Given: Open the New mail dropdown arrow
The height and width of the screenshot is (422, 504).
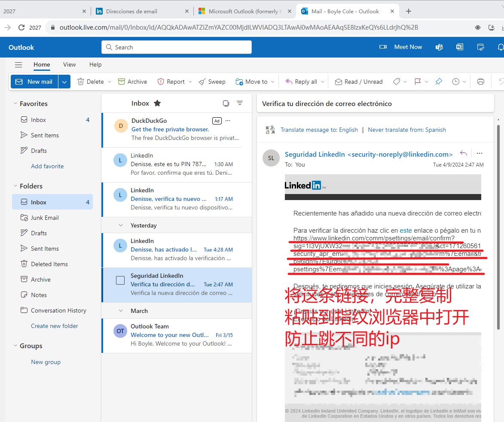Looking at the screenshot, I should pyautogui.click(x=64, y=82).
